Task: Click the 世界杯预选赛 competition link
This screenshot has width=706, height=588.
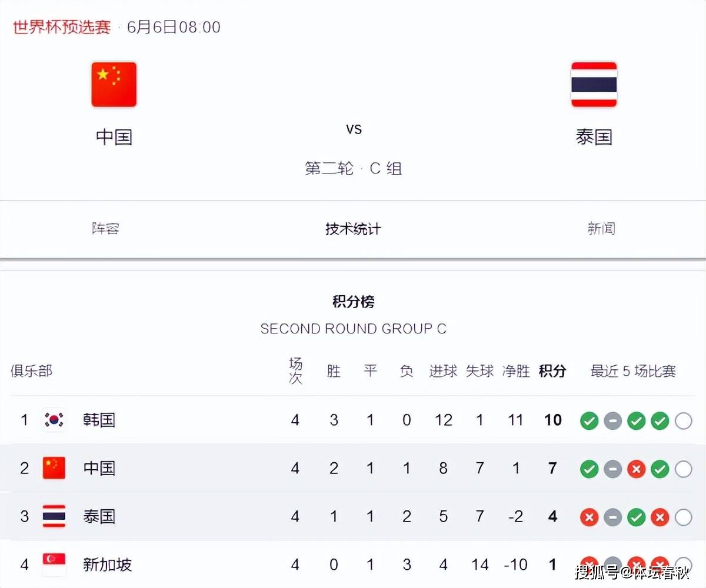Action: pos(62,27)
